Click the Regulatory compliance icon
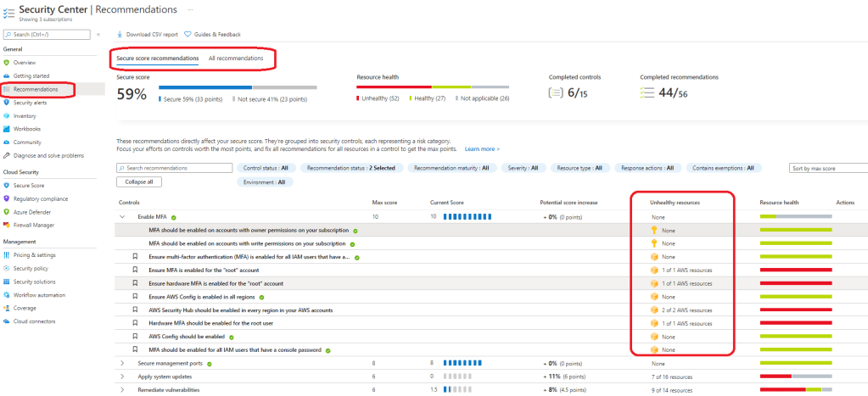Viewport: 868px width, 396px height. click(7, 198)
